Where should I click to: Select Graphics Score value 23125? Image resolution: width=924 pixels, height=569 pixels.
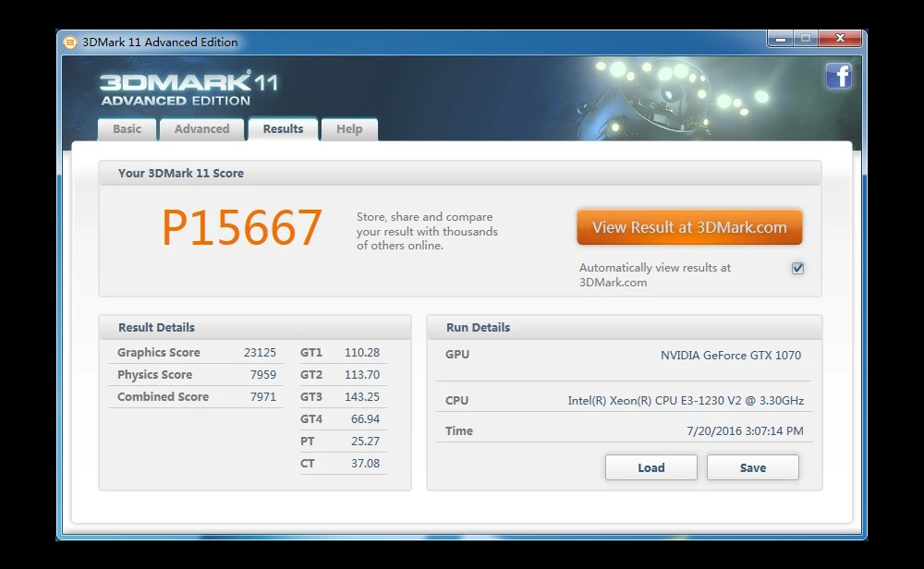coord(260,353)
